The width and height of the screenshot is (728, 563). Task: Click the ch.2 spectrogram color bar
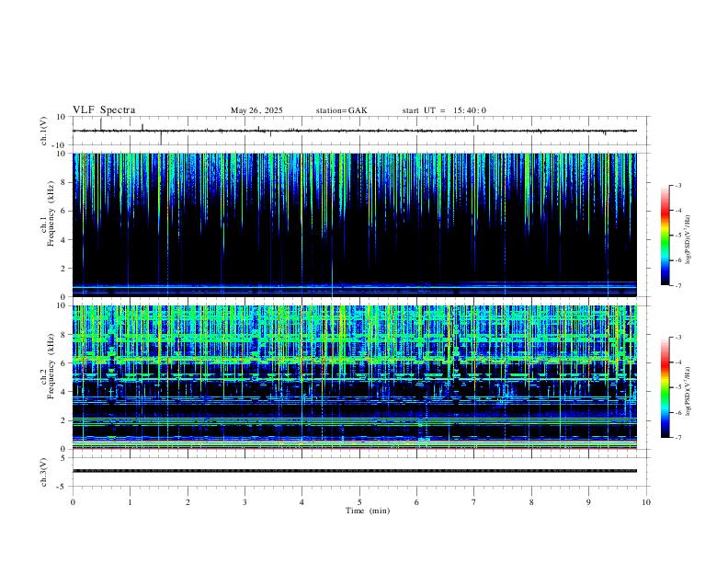(665, 387)
